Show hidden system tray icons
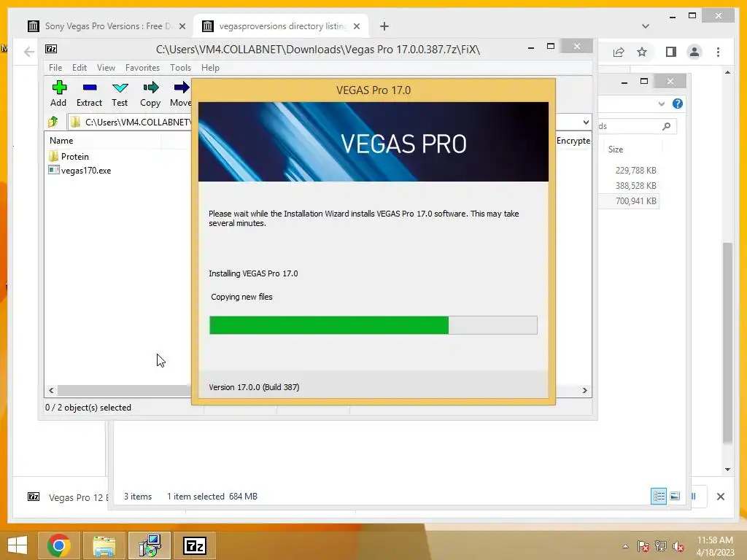 625,546
